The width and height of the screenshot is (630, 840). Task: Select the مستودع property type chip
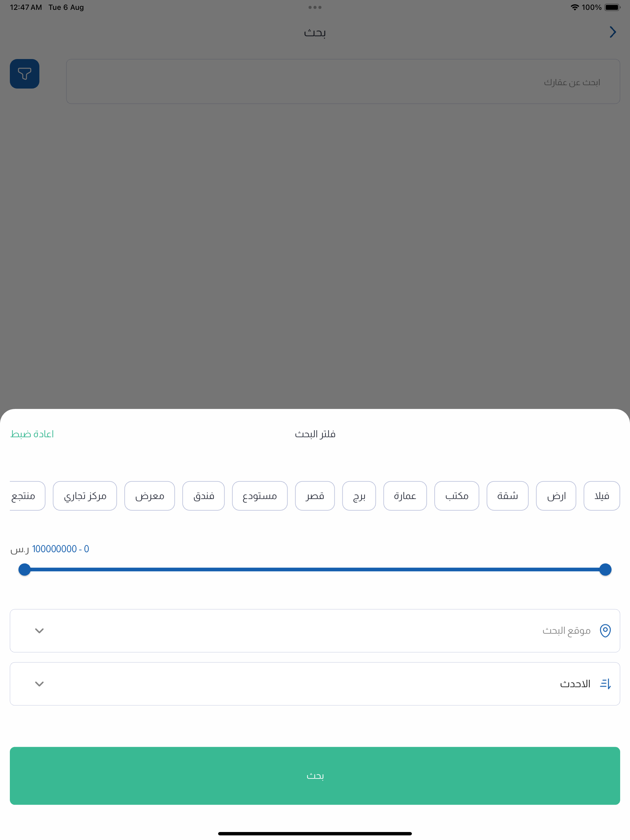click(x=260, y=496)
